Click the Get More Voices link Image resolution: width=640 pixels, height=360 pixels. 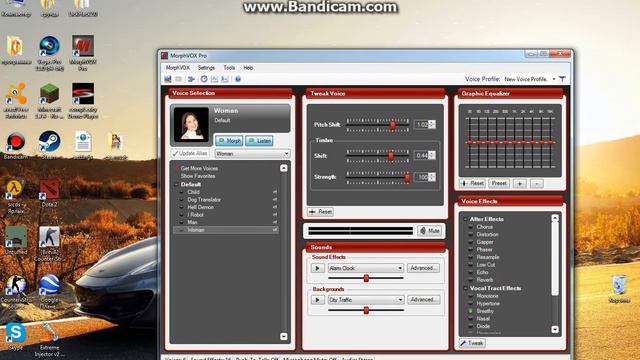[x=199, y=168]
